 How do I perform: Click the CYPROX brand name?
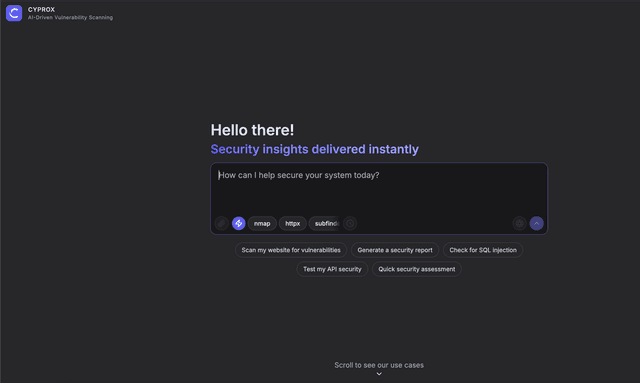pyautogui.click(x=41, y=9)
